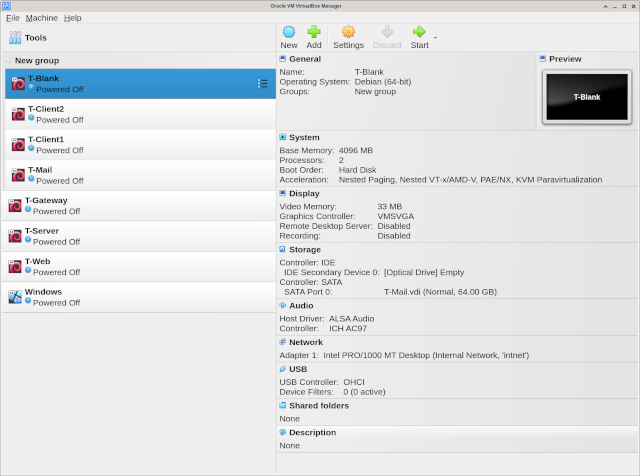
Task: Click the New machine toolbar icon
Action: click(289, 32)
